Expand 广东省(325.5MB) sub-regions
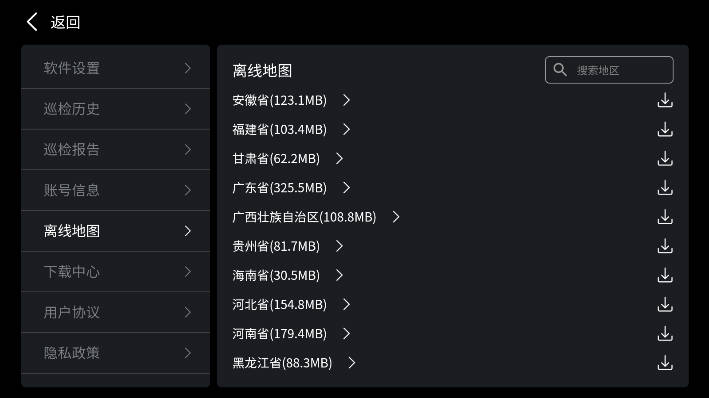Viewport: 709px width, 398px height. 346,188
